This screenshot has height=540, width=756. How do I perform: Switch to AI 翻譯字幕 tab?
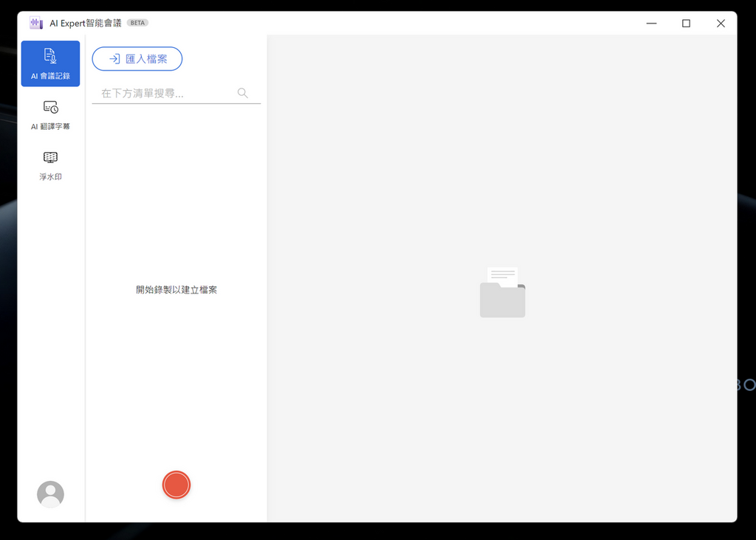pyautogui.click(x=51, y=114)
